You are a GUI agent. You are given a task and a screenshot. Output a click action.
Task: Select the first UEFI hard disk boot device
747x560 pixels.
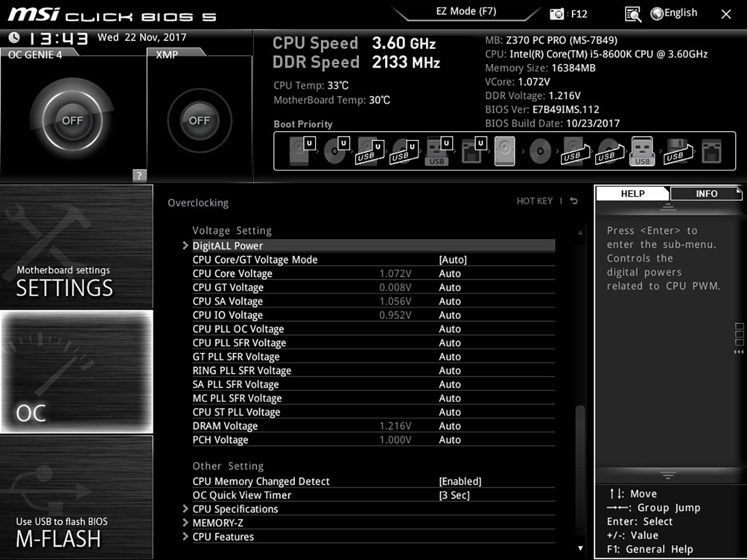click(x=301, y=151)
